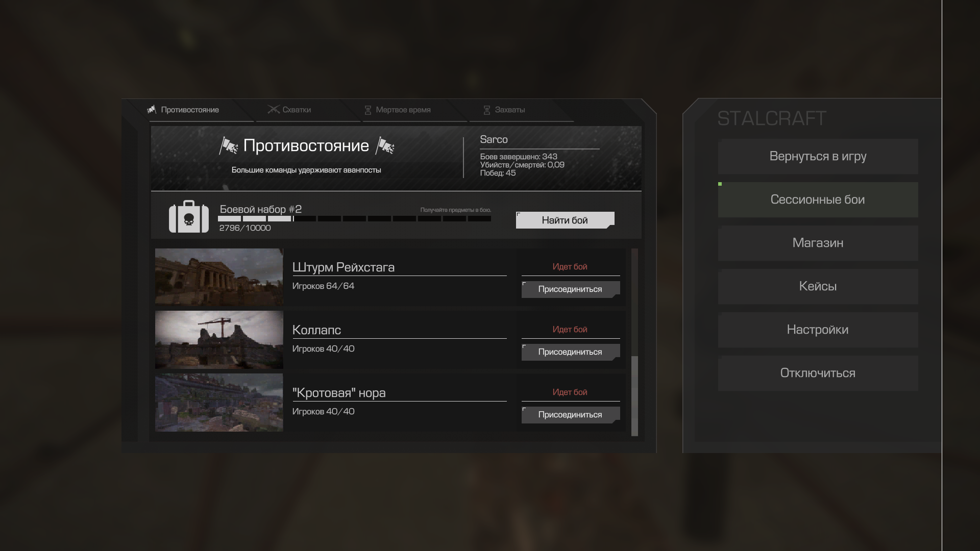Click the crossed swords icon on Схватки tab

click(x=274, y=110)
